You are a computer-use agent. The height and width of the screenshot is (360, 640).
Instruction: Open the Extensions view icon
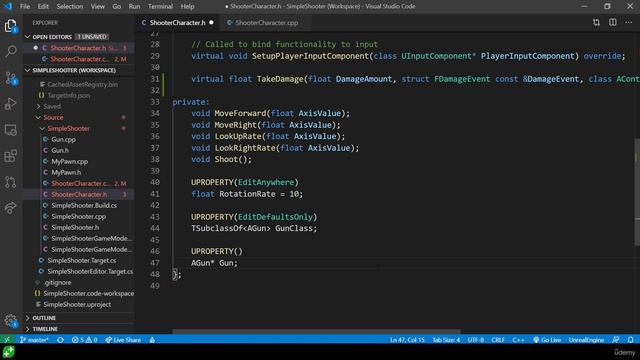click(x=11, y=156)
